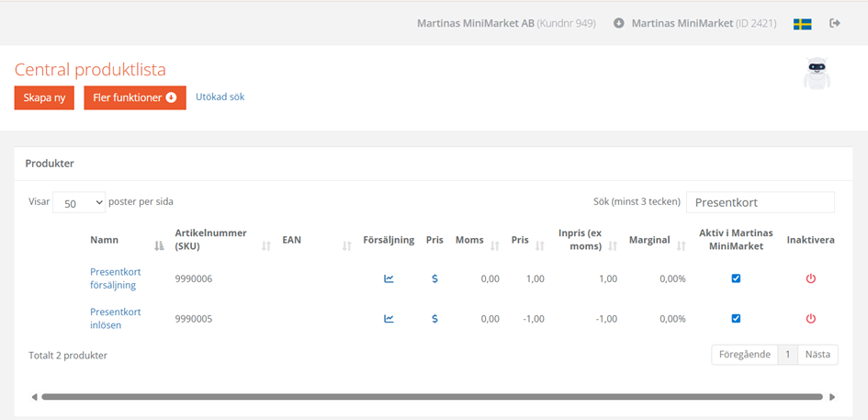Click price dollar icon for Presentkort inlösen
Viewport: 868px width, 420px height.
[x=434, y=319]
